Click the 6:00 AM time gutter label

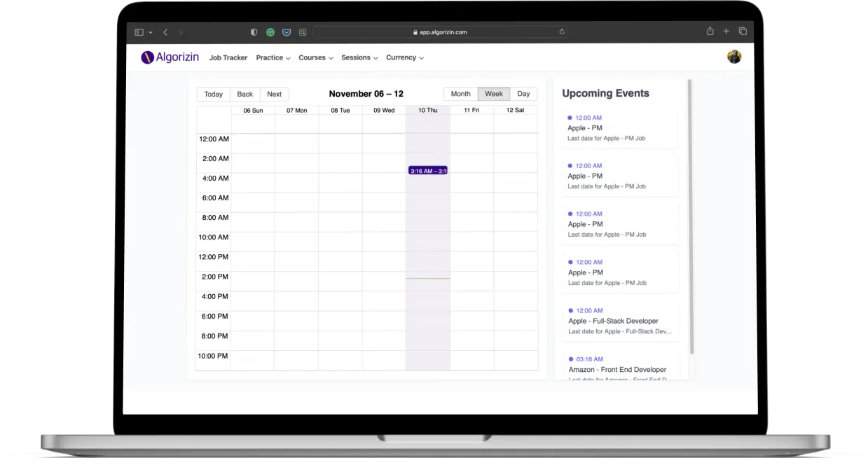click(215, 198)
